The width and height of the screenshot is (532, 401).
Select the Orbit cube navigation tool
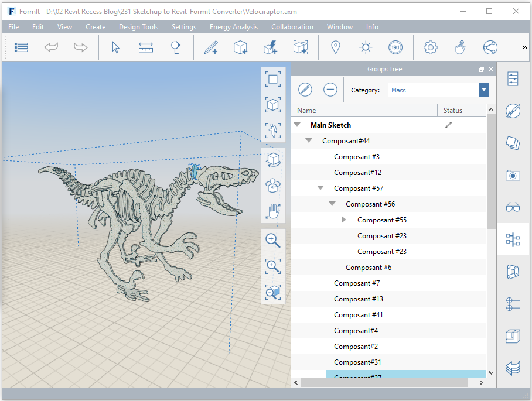(272, 159)
